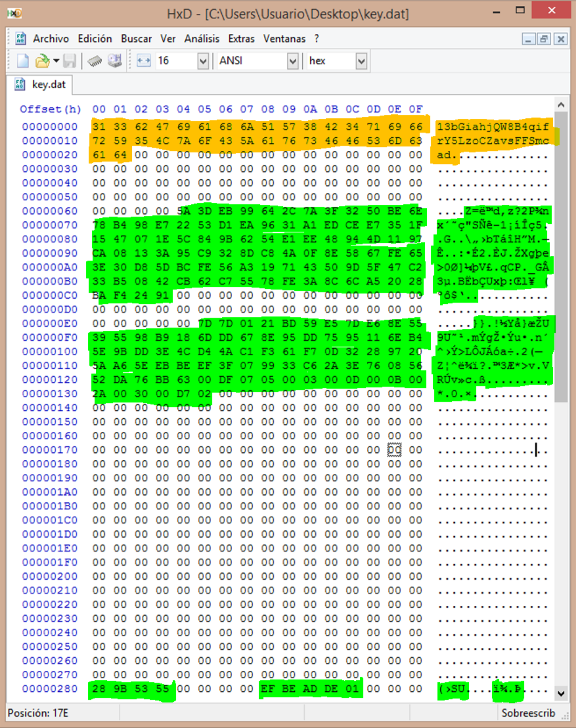Click offset row 00000060
576x728 pixels.
(50, 211)
